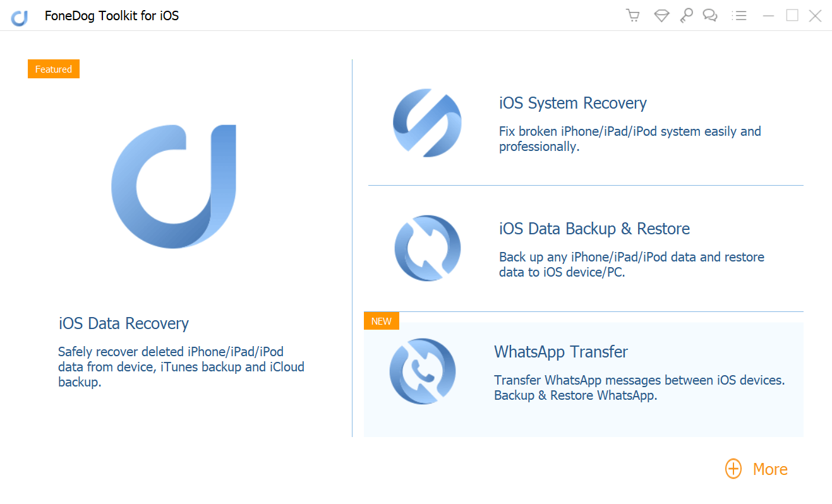This screenshot has width=832, height=504.
Task: Maximize the FoneDog window
Action: coord(792,16)
